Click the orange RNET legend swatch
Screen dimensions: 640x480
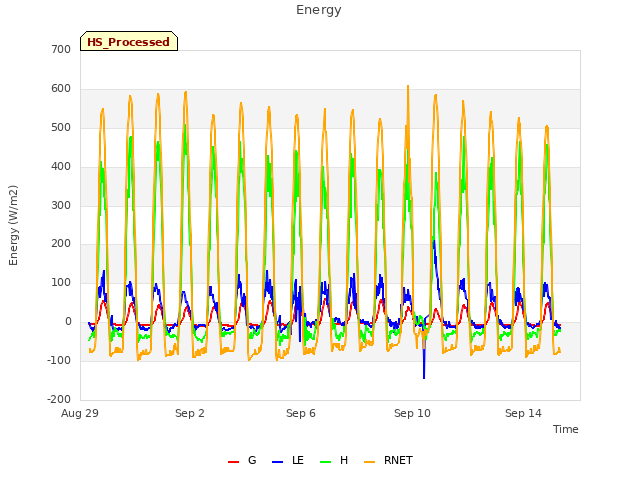369,462
